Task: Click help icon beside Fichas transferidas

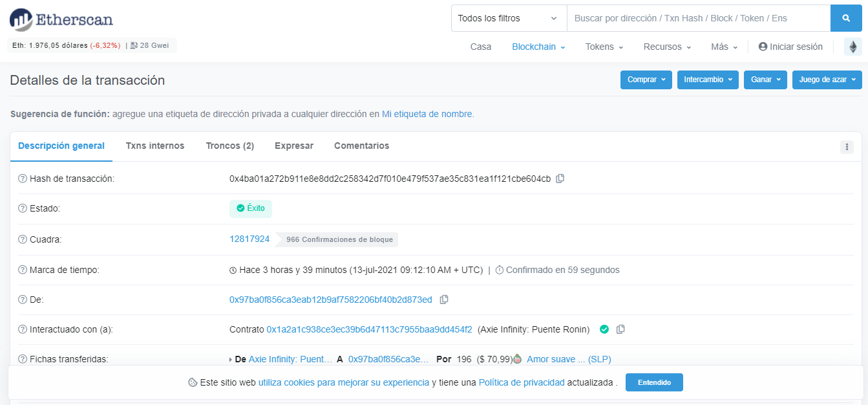Action: coord(23,359)
